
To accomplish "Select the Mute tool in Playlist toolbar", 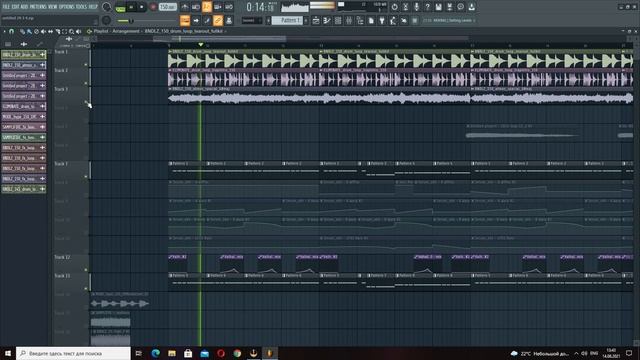I will pos(43,31).
